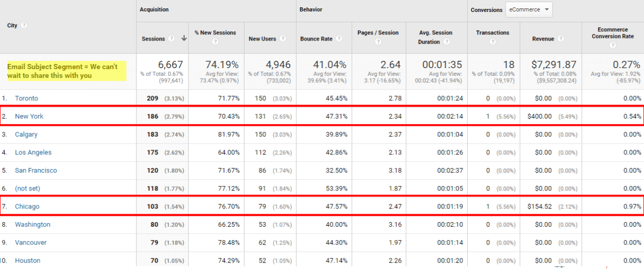The height and width of the screenshot is (273, 644).
Task: Click help icon under Transactions header
Action: pos(492,42)
